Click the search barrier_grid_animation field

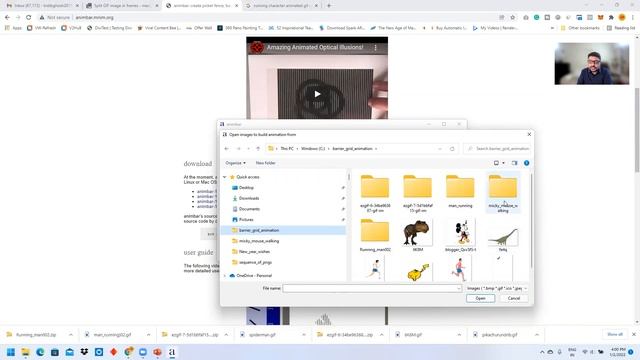click(497, 149)
